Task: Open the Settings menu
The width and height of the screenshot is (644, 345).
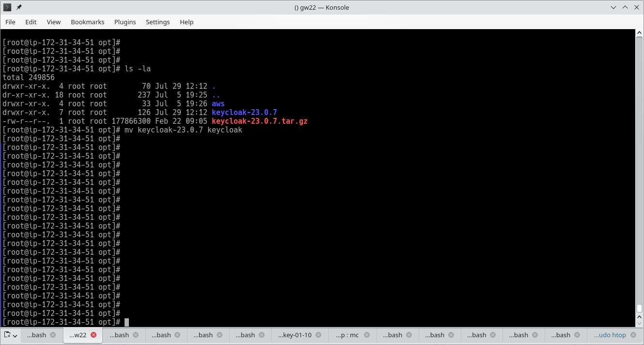Action: click(x=158, y=22)
